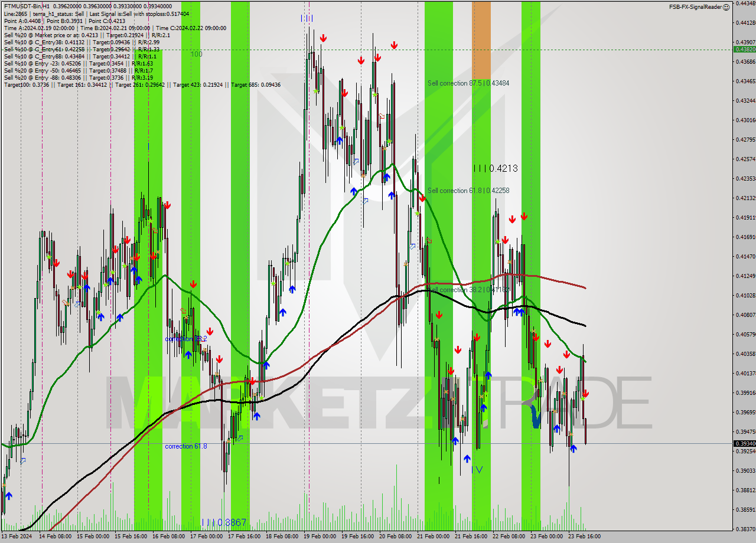Click the 21 Feb 16:00 time axis label
The height and width of the screenshot is (543, 756).
pyautogui.click(x=471, y=537)
